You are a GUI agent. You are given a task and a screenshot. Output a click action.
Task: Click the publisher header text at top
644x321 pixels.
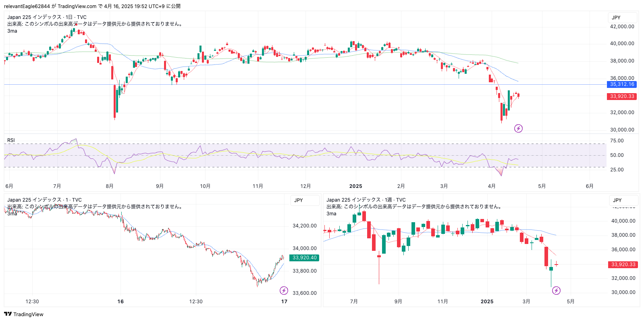(x=92, y=6)
